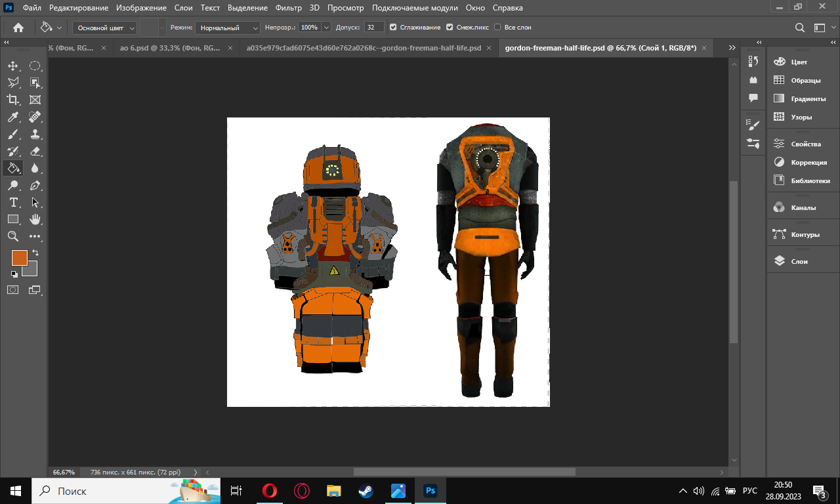Screen dimensions: 840x504
Task: Open the History panel icon
Action: point(753,61)
